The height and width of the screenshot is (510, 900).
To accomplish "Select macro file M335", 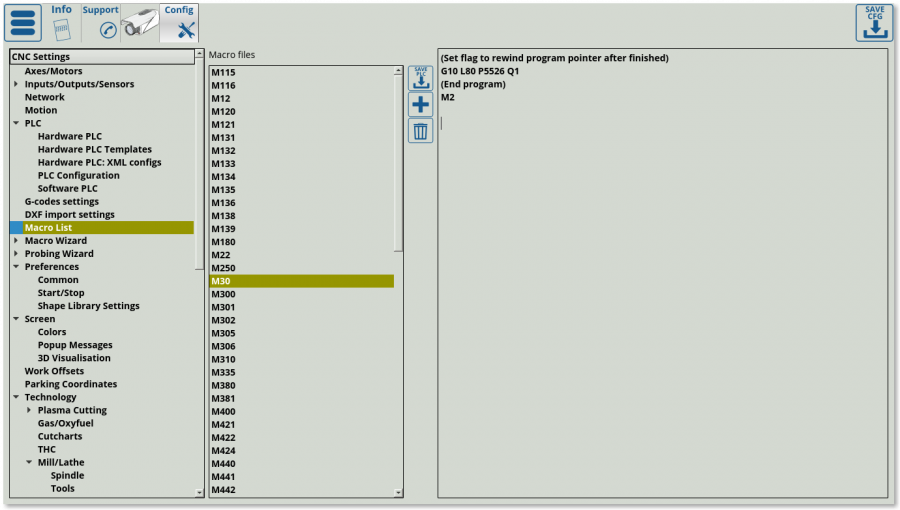I will (302, 372).
